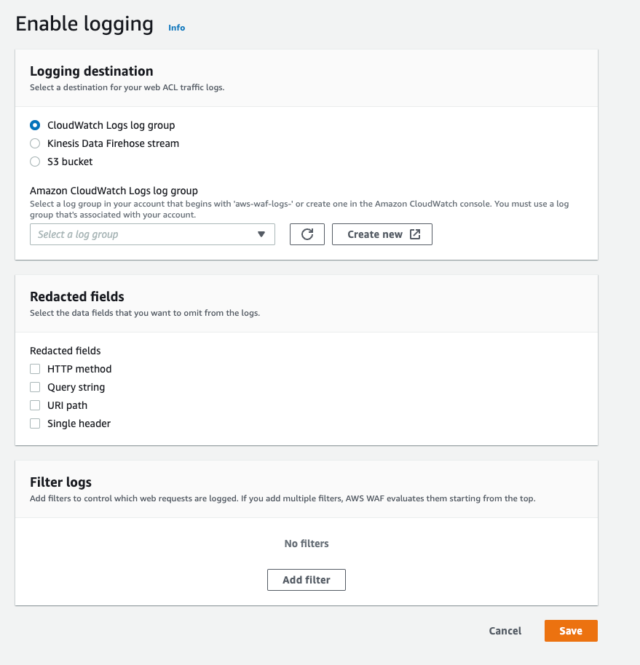Click the Create new log group button
Image resolution: width=640 pixels, height=665 pixels.
[382, 234]
